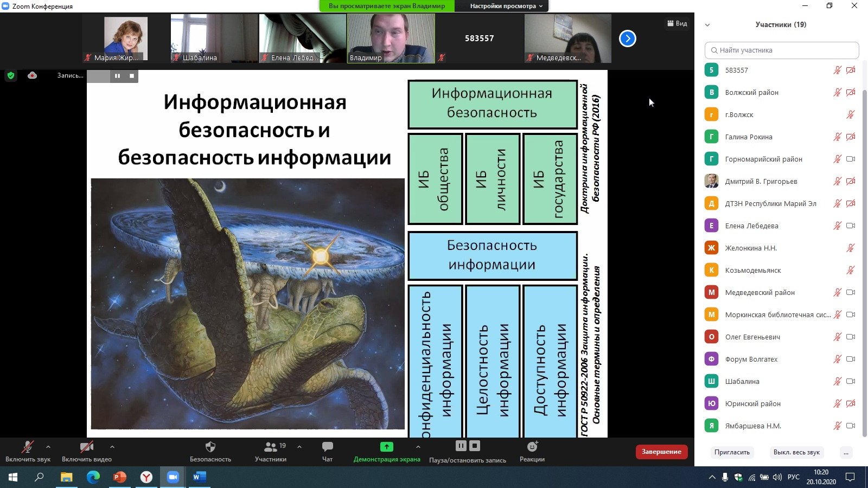The height and width of the screenshot is (488, 868).
Task: Click the Start video camera icon (Включить видео)
Action: coord(87,447)
